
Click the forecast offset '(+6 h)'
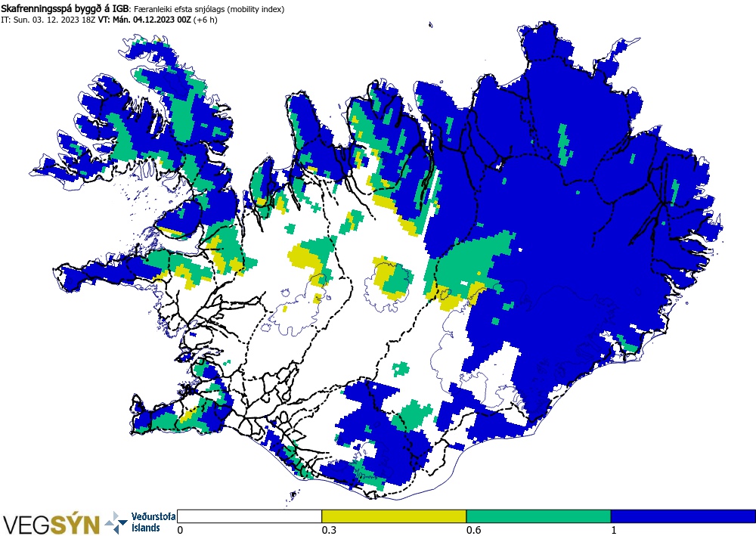tap(206, 20)
